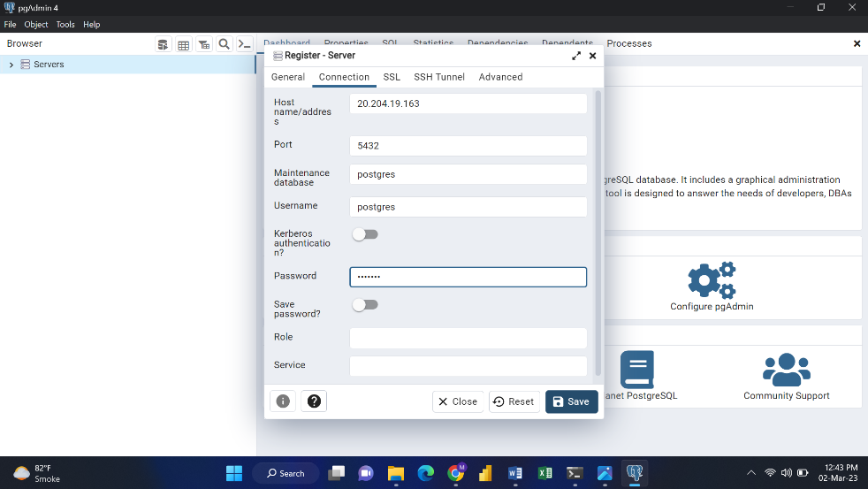Viewport: 868px width, 489px height.
Task: Enable the Save password switch
Action: 365,304
